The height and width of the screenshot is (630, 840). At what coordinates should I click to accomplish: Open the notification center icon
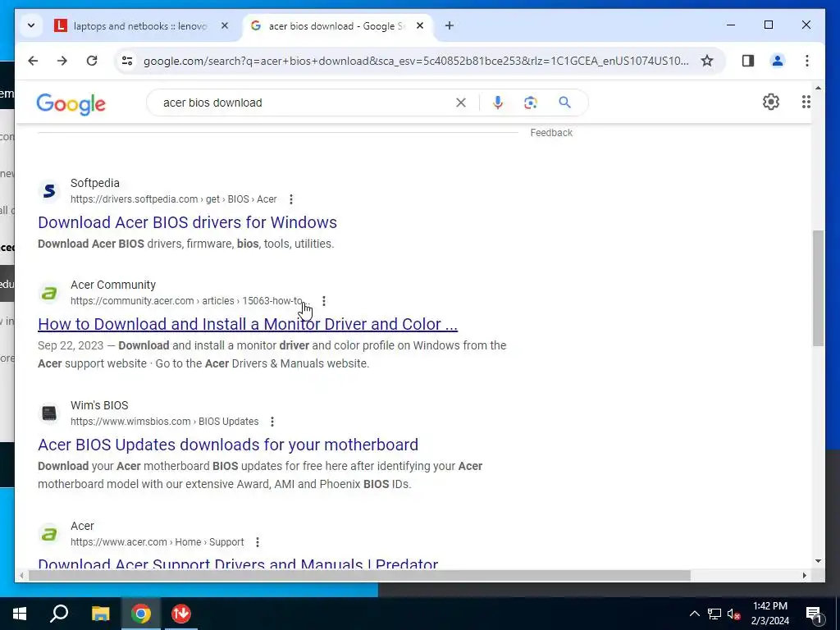click(x=814, y=614)
